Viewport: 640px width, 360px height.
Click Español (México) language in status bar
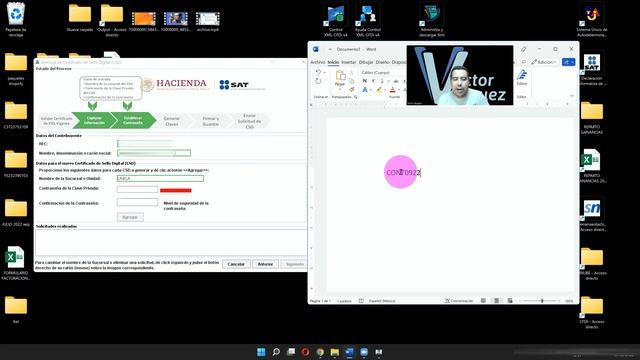tap(382, 301)
